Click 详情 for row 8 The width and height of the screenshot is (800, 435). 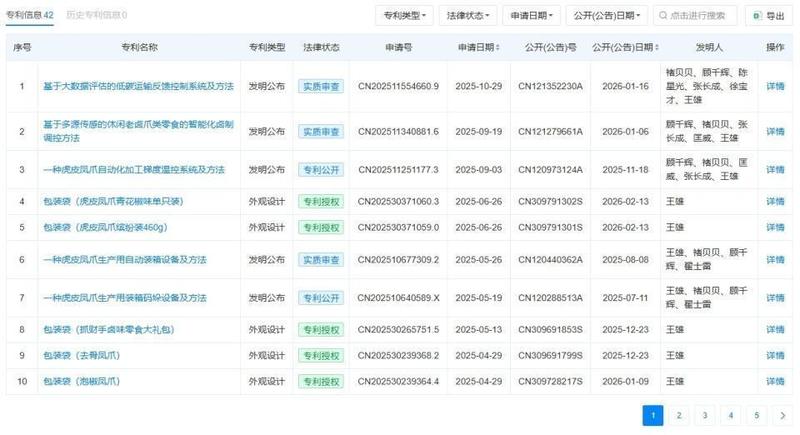click(x=775, y=329)
